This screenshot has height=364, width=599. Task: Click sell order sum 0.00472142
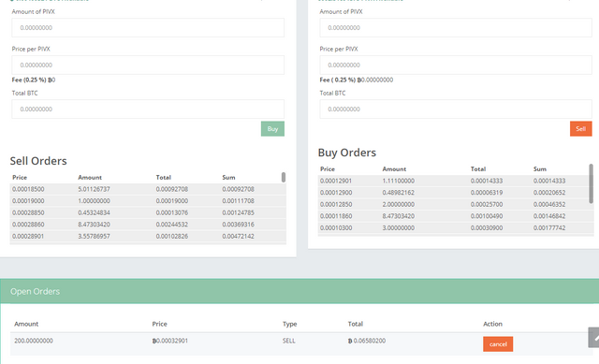click(x=238, y=237)
